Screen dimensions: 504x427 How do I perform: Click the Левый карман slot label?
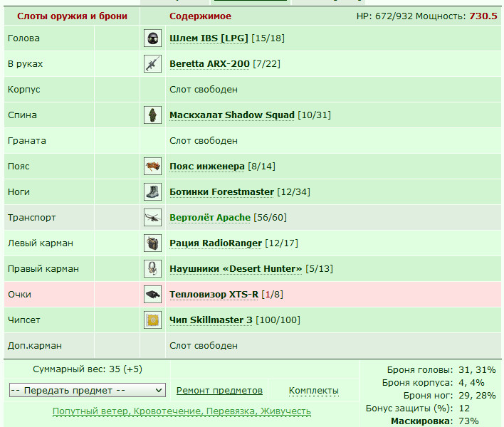pyautogui.click(x=41, y=243)
